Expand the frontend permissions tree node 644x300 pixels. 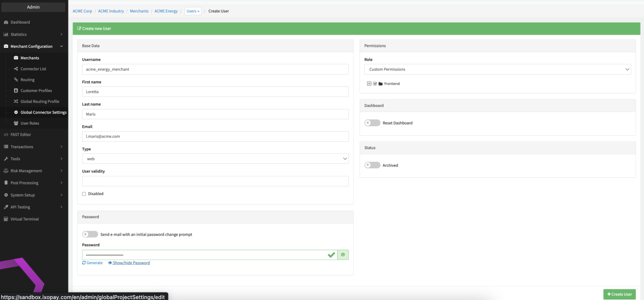[x=369, y=83]
